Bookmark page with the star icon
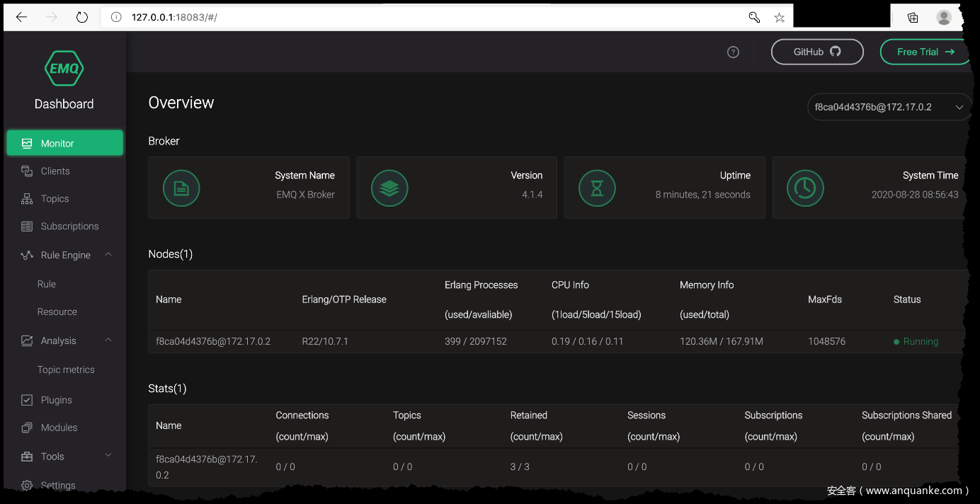The width and height of the screenshot is (980, 504). pyautogui.click(x=779, y=17)
